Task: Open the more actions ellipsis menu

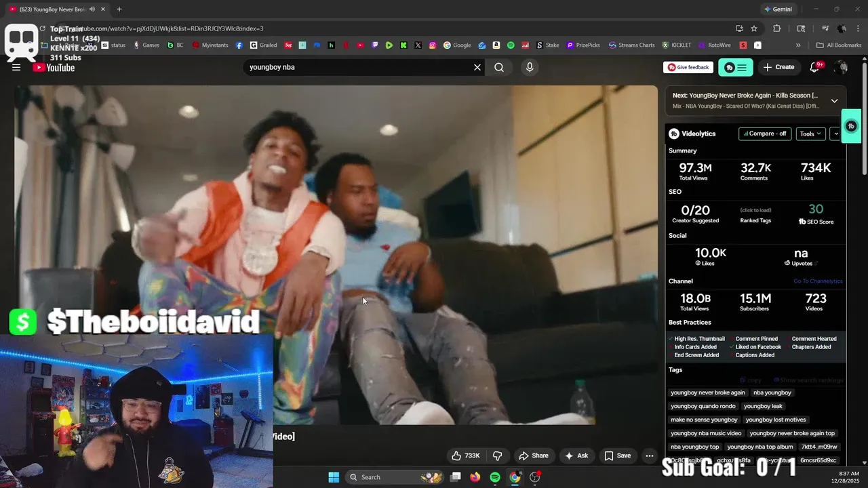Action: point(650,455)
